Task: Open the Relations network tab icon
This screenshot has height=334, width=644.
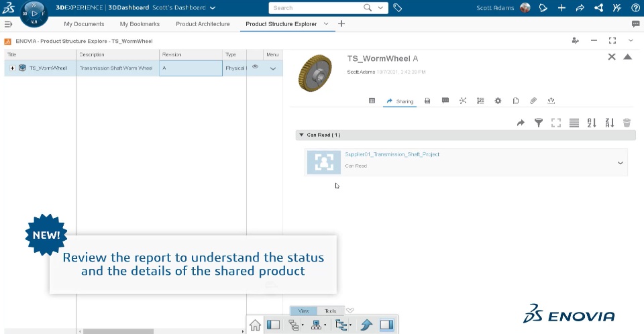Action: (463, 101)
